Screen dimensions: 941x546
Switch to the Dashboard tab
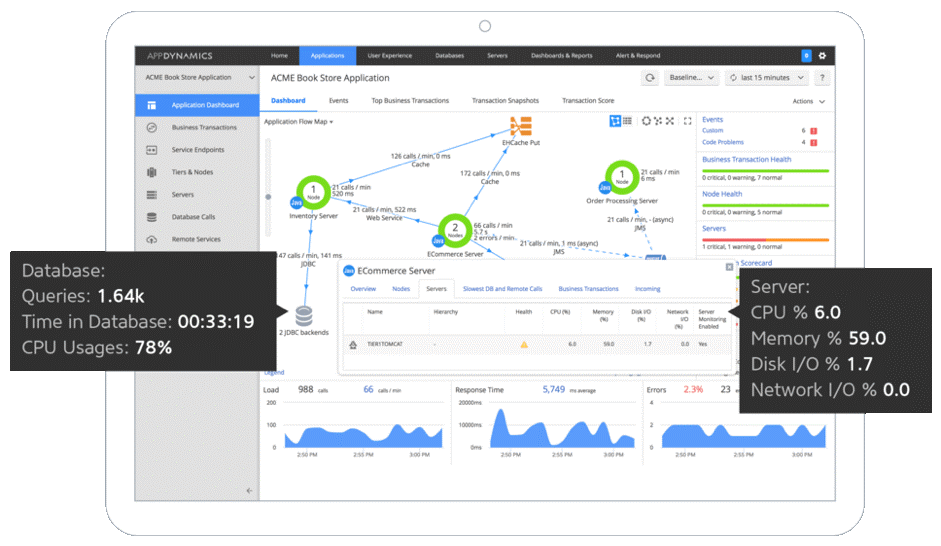pyautogui.click(x=288, y=101)
